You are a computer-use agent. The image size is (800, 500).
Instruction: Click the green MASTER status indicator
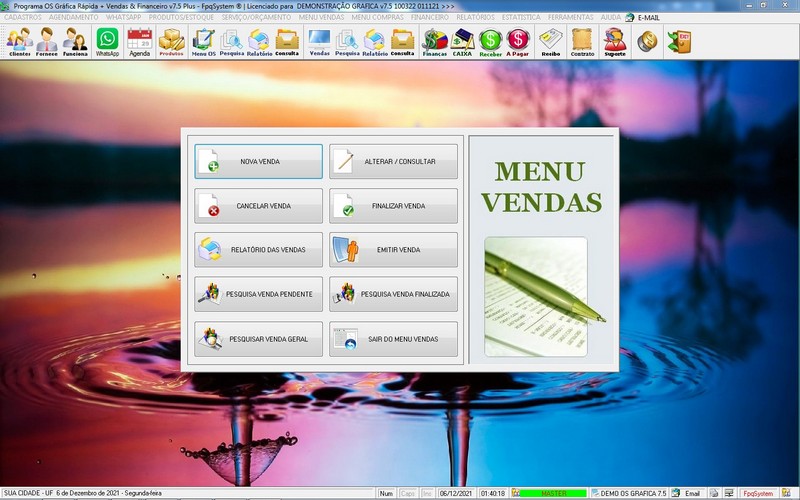point(554,493)
